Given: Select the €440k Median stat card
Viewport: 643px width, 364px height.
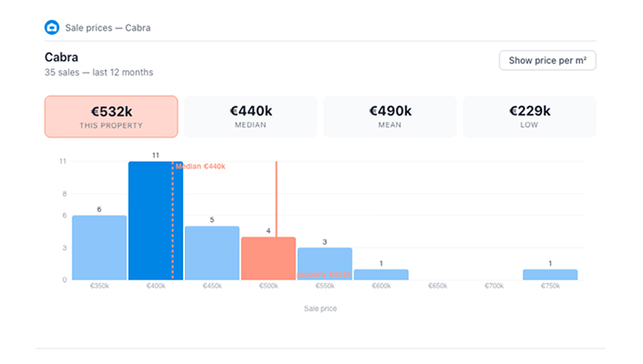Looking at the screenshot, I should pyautogui.click(x=250, y=116).
